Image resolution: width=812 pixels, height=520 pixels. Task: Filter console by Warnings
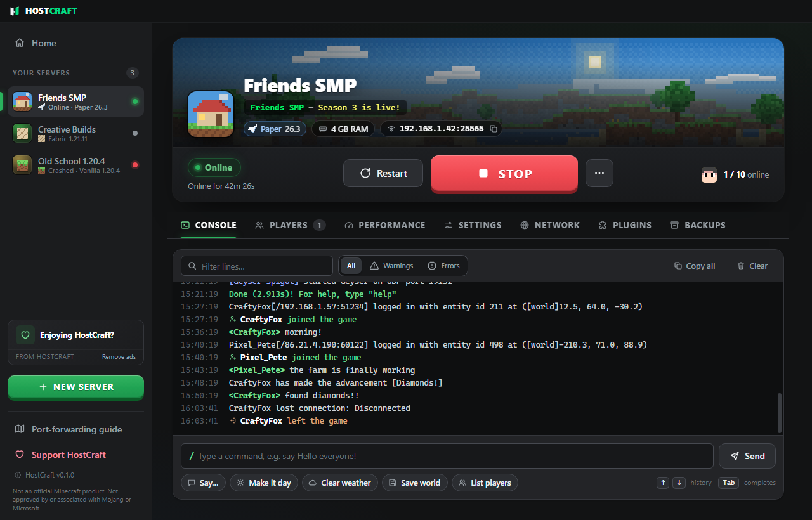(391, 266)
